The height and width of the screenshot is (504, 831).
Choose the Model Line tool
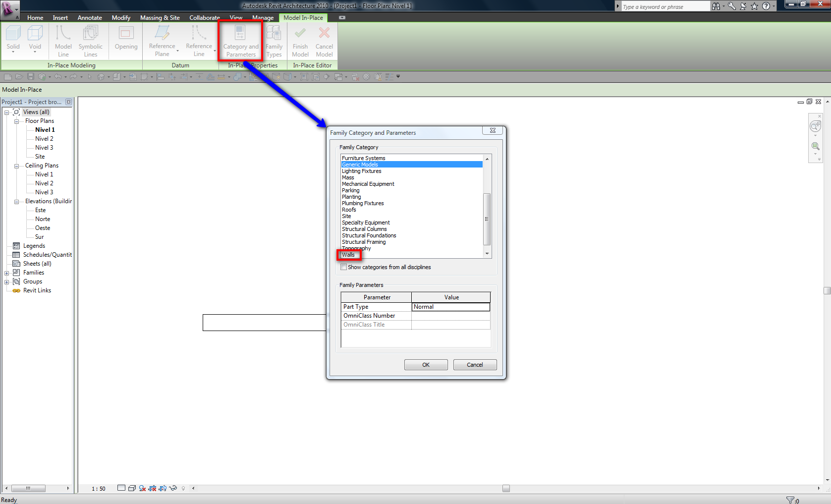coord(63,41)
